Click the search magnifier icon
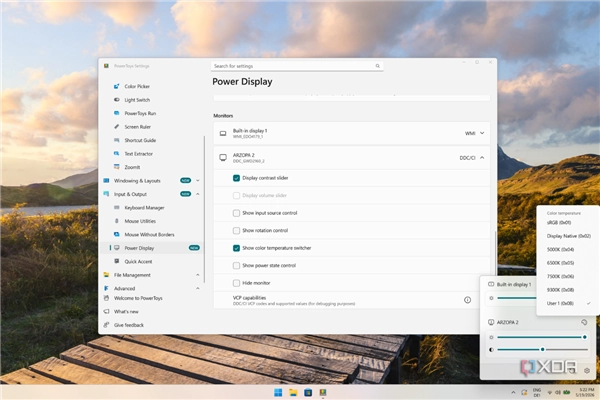The image size is (600, 400). tap(377, 66)
